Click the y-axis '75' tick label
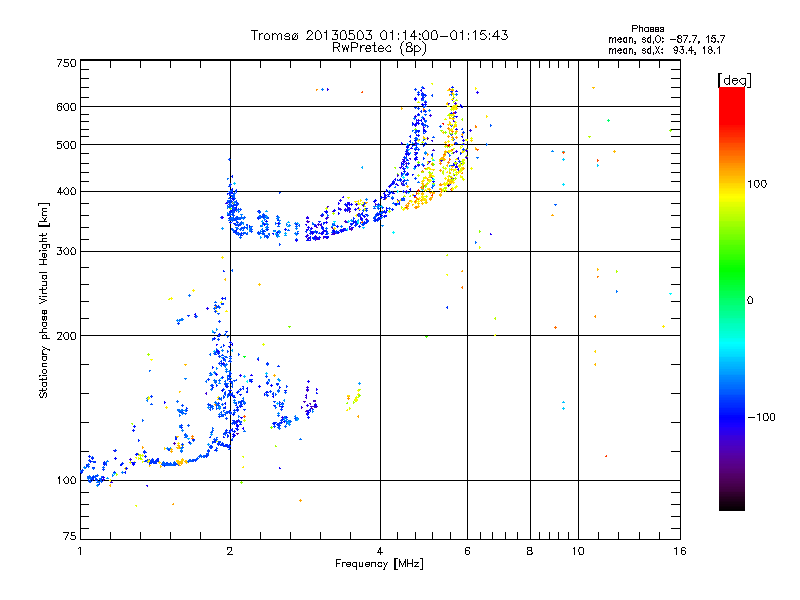The width and height of the screenshot is (800, 600). 70,536
